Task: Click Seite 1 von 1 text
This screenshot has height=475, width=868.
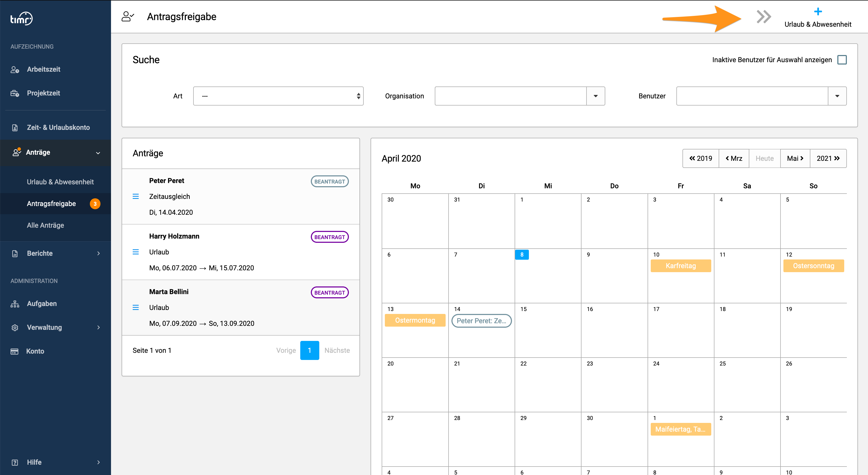Action: pos(152,350)
